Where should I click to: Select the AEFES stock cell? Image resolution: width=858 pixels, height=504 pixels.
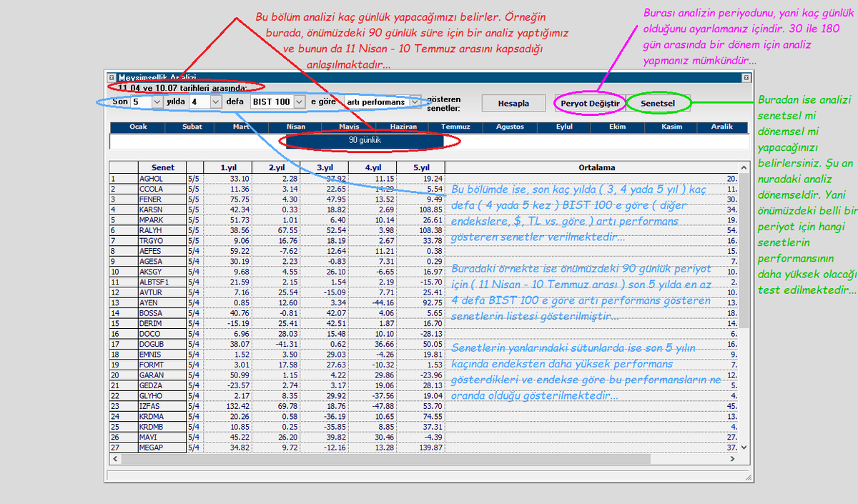click(162, 251)
